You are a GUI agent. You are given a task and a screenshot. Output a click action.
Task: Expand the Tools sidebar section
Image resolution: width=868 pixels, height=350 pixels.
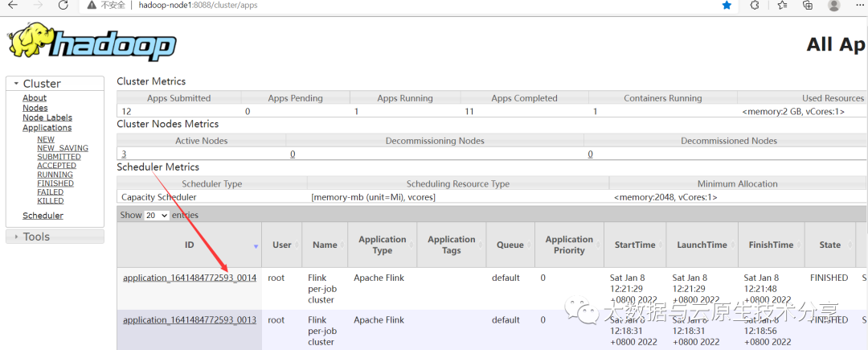tap(16, 237)
